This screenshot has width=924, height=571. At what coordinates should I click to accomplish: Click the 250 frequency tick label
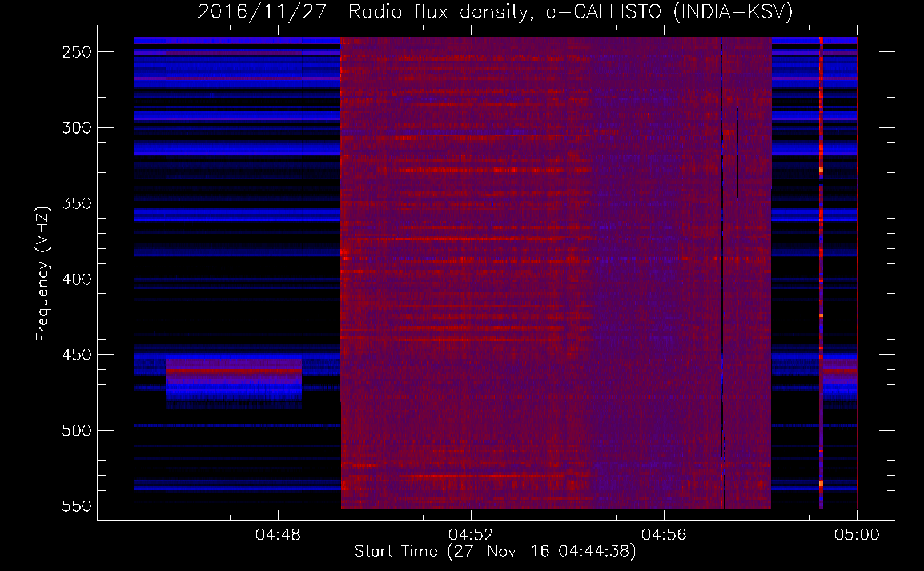(x=77, y=52)
